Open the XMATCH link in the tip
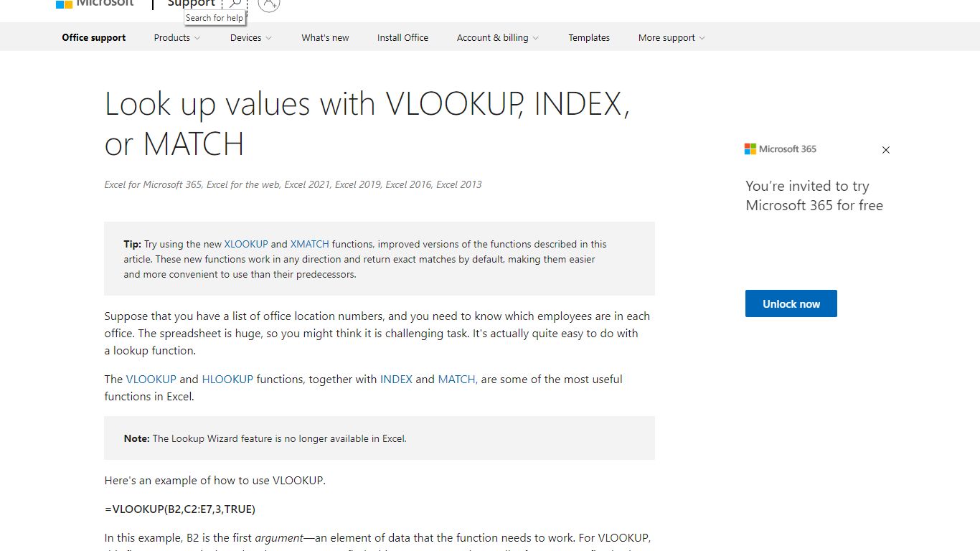This screenshot has width=980, height=551. click(310, 244)
